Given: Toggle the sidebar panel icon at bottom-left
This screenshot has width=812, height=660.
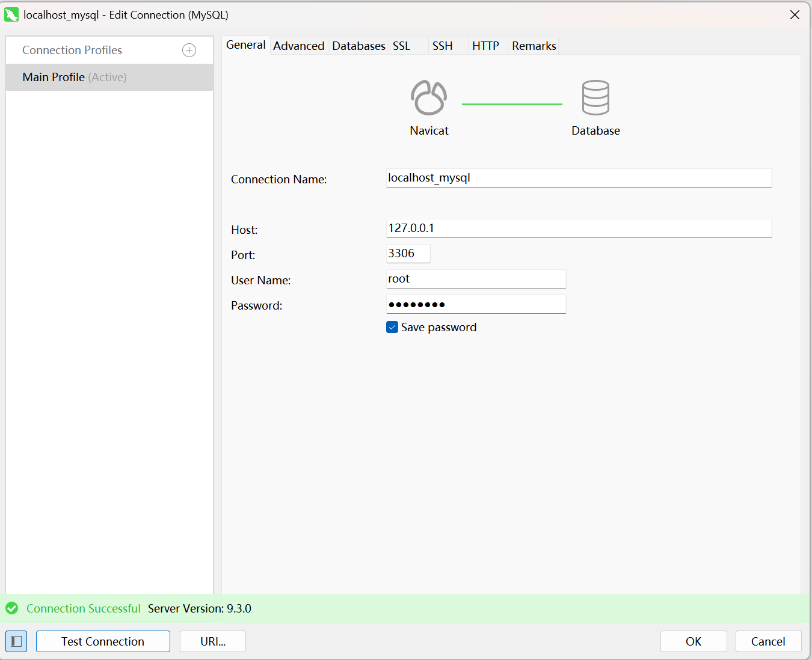Looking at the screenshot, I should [16, 641].
